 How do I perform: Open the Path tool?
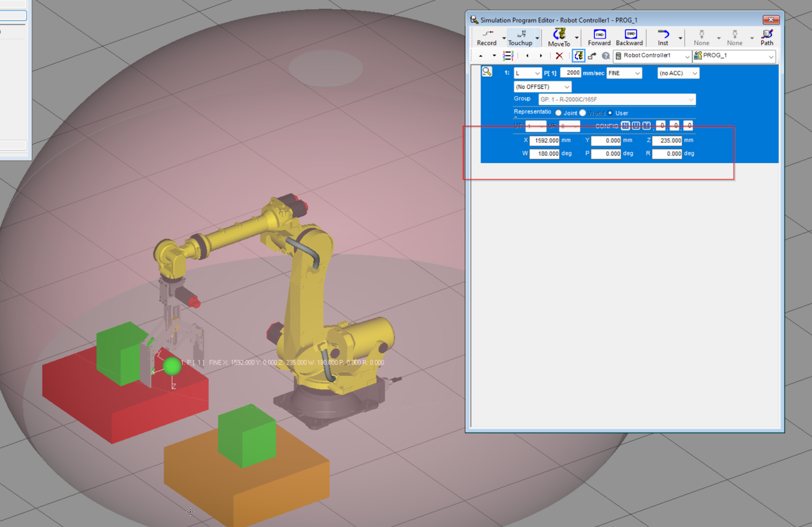pos(767,37)
